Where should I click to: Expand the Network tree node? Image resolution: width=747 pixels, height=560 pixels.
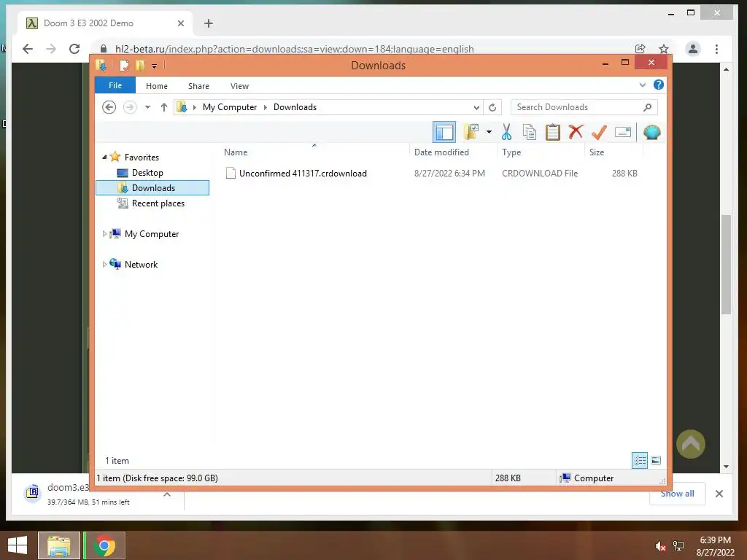(104, 264)
